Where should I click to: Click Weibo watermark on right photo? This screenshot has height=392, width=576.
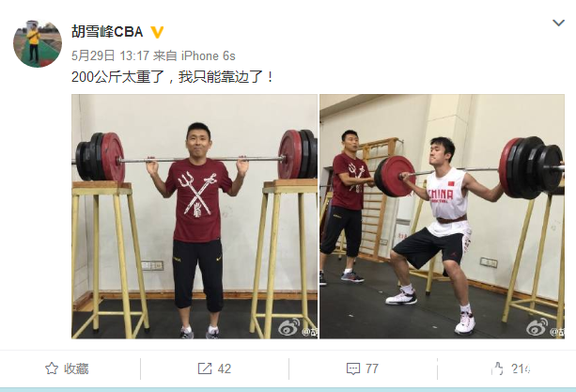(x=545, y=328)
